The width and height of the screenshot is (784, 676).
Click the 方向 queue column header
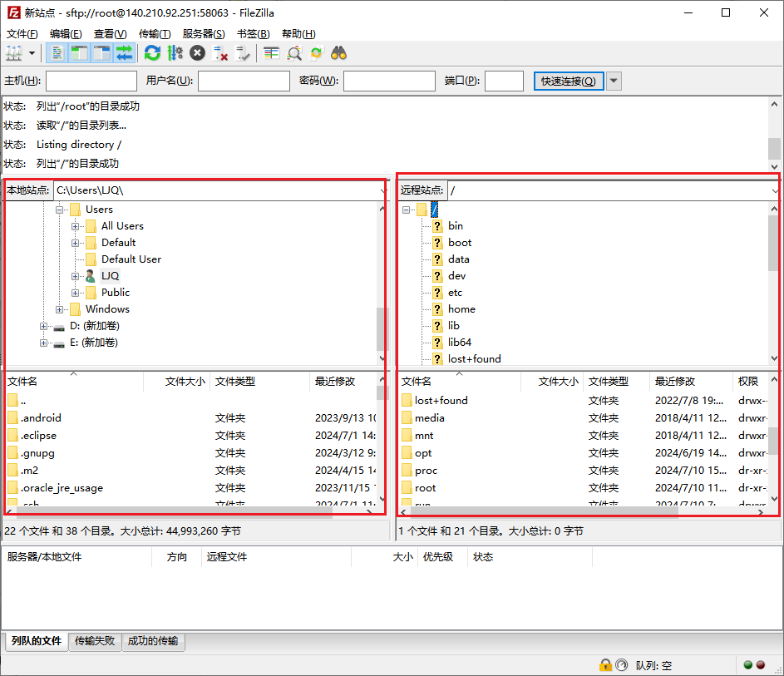click(x=176, y=557)
